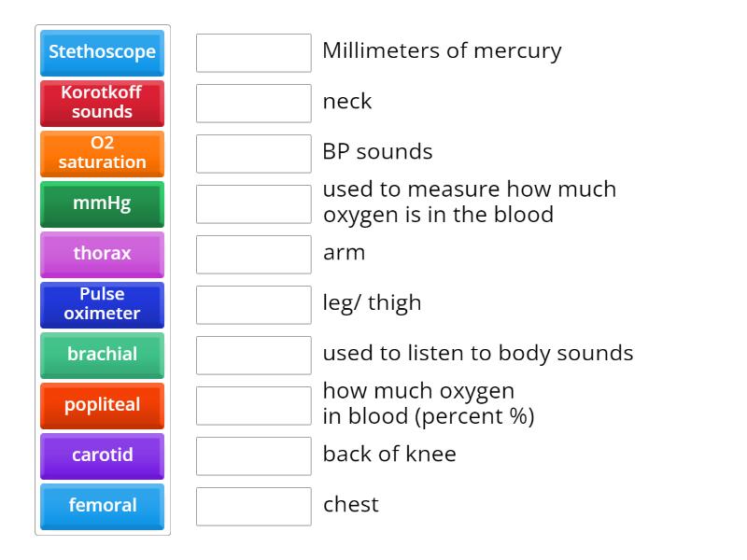The height and width of the screenshot is (560, 747).
Task: Click the answer box for back of knee
Action: [253, 455]
